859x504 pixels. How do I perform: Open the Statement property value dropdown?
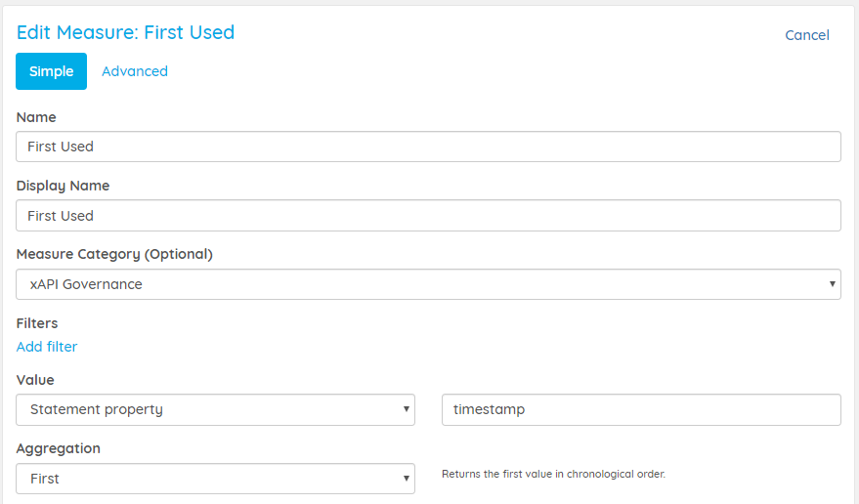click(215, 410)
